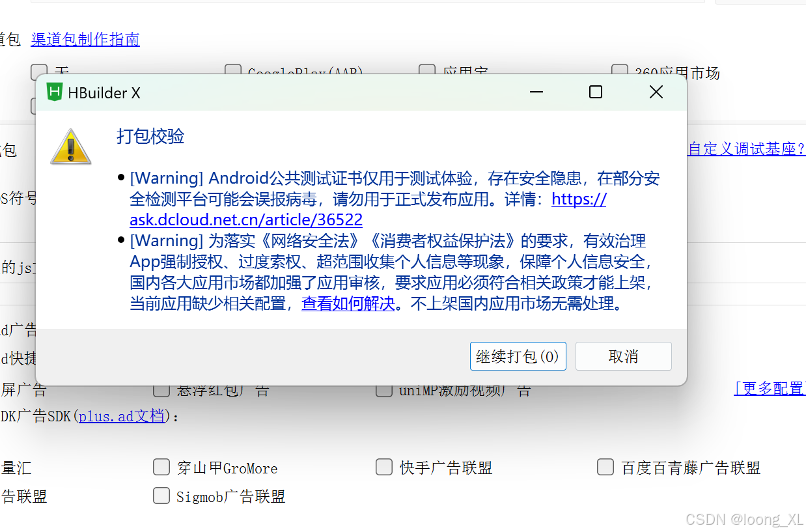Open the plus.ad文档 link
The width and height of the screenshot is (806, 532).
(x=122, y=416)
